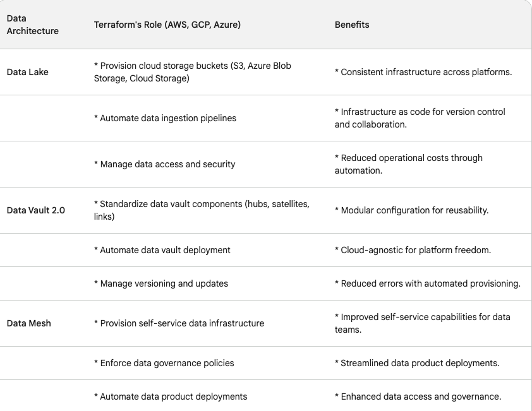
Task: Click 'Cloud-agnostic for platform freedom' benefit
Action: [413, 250]
